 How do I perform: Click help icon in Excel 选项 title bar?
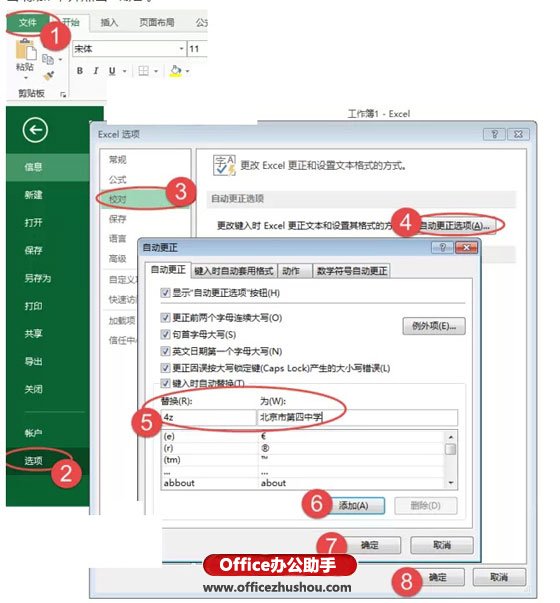pos(494,134)
